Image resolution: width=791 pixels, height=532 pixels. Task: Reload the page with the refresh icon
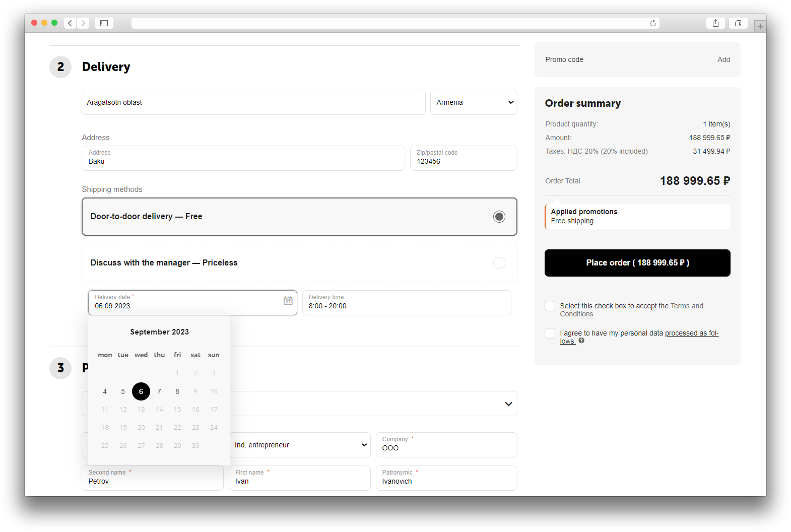click(653, 23)
